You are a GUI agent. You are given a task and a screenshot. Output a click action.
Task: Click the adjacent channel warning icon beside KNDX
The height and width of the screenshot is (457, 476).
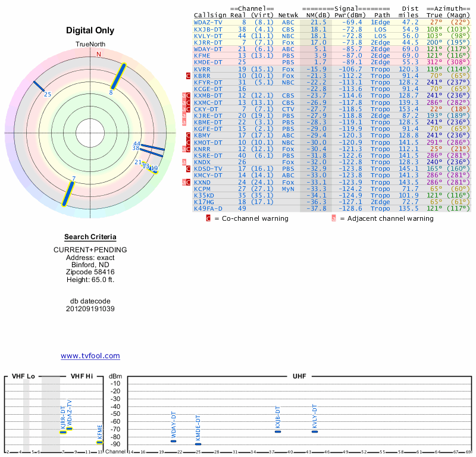coord(184,162)
